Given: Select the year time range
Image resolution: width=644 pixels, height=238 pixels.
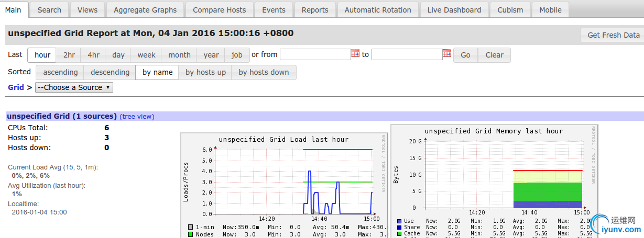Looking at the screenshot, I should [x=211, y=55].
